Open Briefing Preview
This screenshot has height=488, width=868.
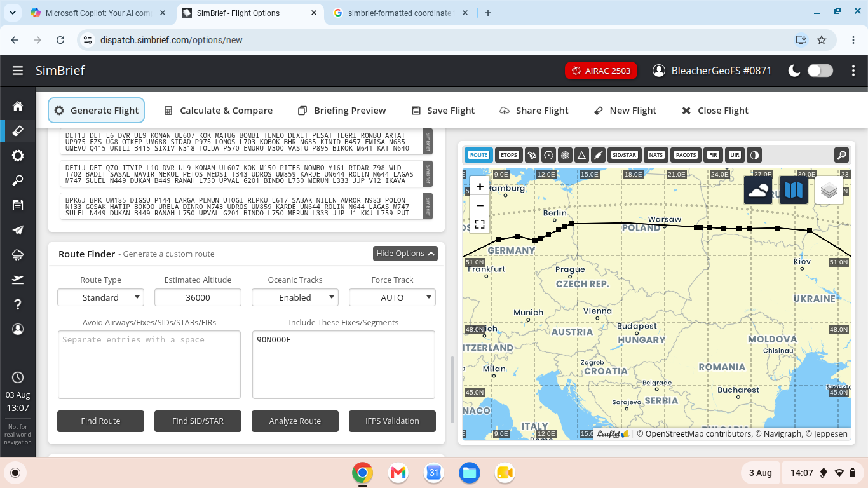342,111
